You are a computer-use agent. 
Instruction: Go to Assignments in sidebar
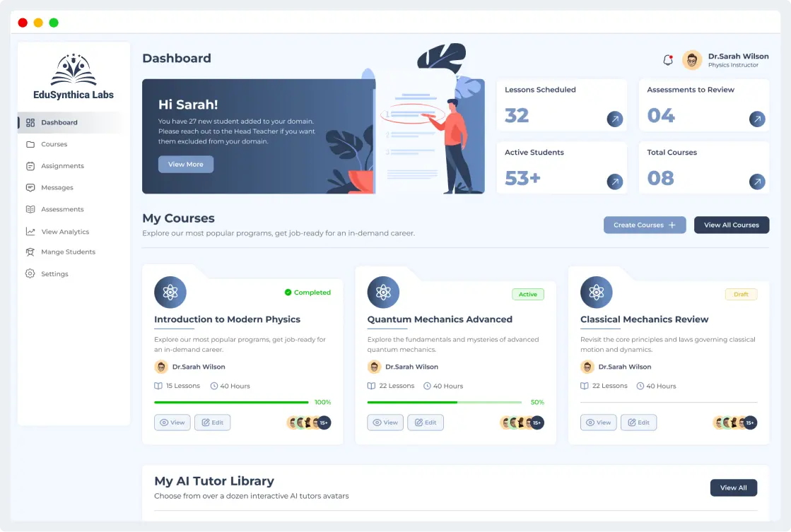pos(62,166)
